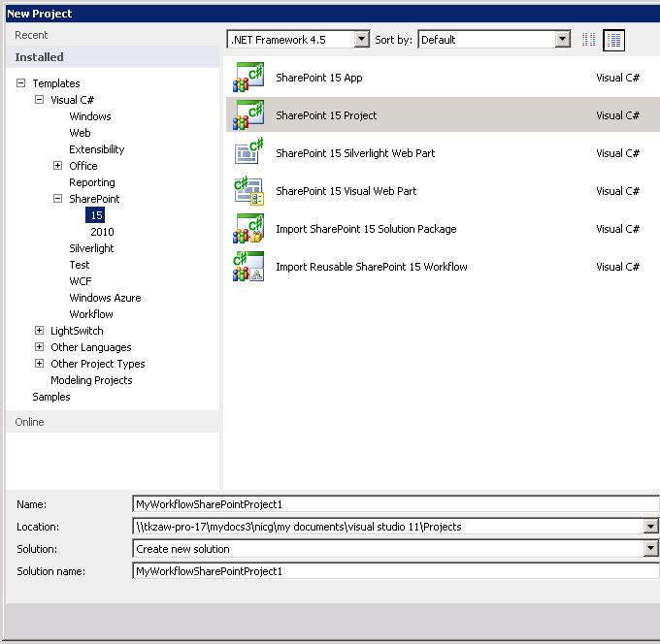The height and width of the screenshot is (644, 660).
Task: Select SharePoint version 15 node
Action: (96, 215)
